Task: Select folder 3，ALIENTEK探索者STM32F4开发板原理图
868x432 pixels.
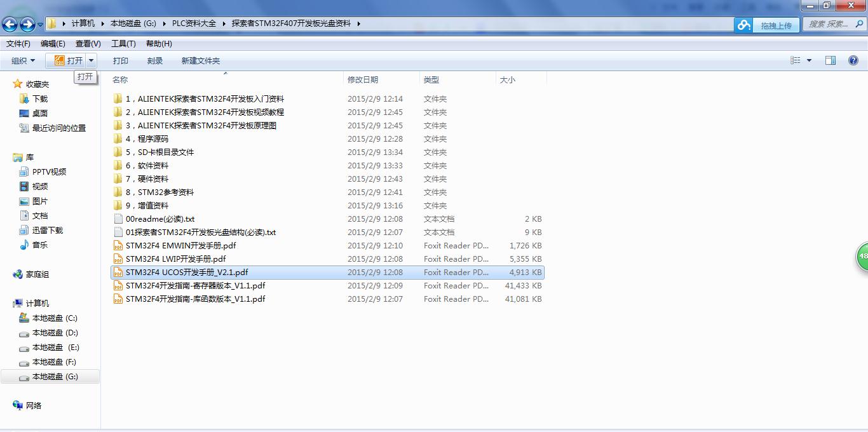Action: pyautogui.click(x=201, y=126)
